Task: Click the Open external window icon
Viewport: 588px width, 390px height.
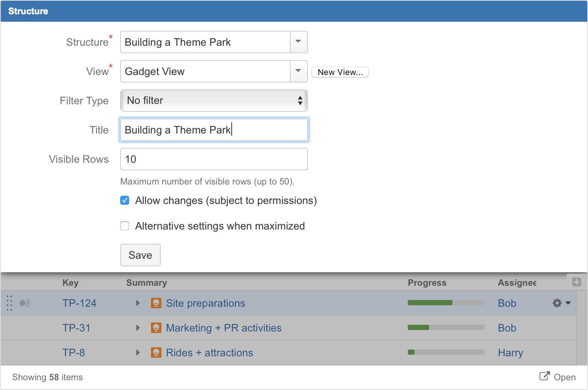Action: pos(544,376)
